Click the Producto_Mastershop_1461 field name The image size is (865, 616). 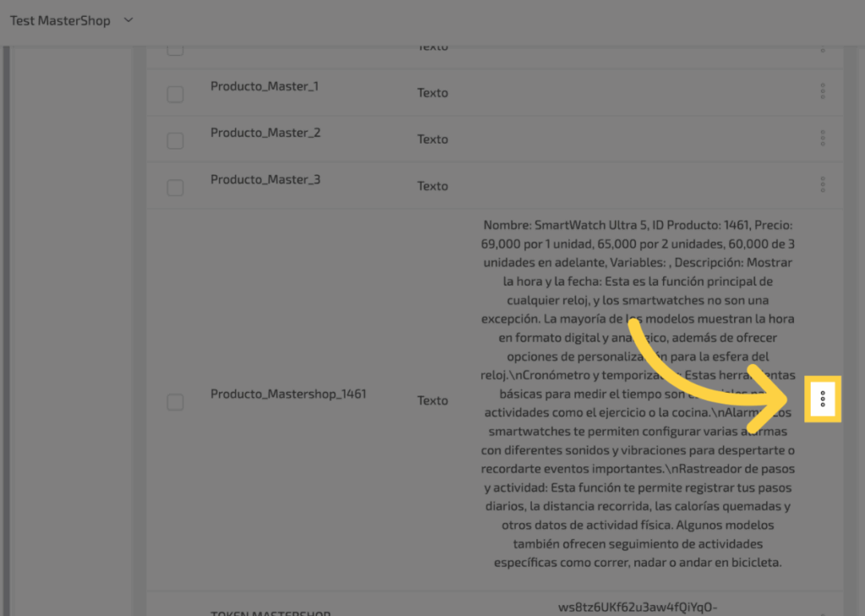click(288, 394)
